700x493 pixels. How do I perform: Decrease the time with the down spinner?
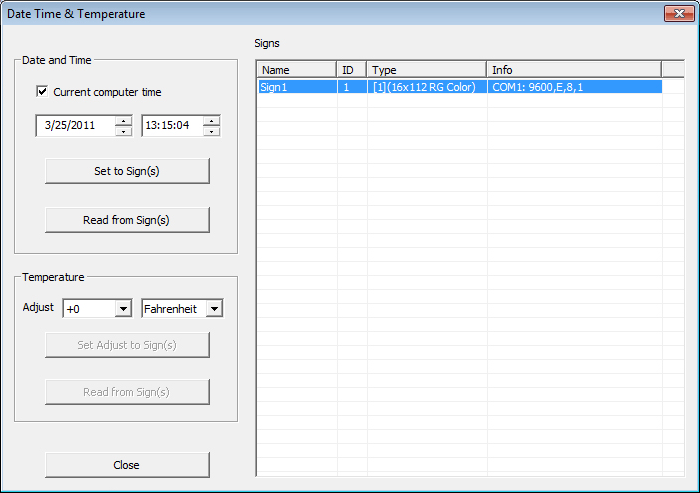(212, 131)
